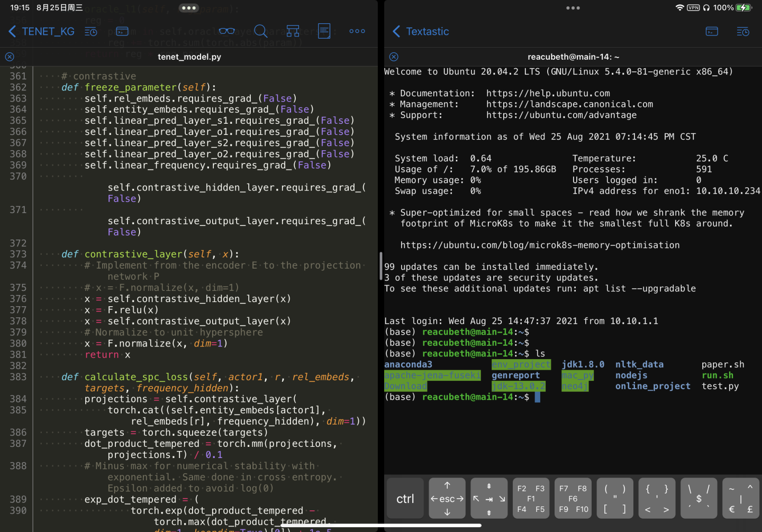Place cursor on 'def contrastive_layer' definition
Image resolution: width=762 pixels, height=532 pixels.
(x=150, y=254)
